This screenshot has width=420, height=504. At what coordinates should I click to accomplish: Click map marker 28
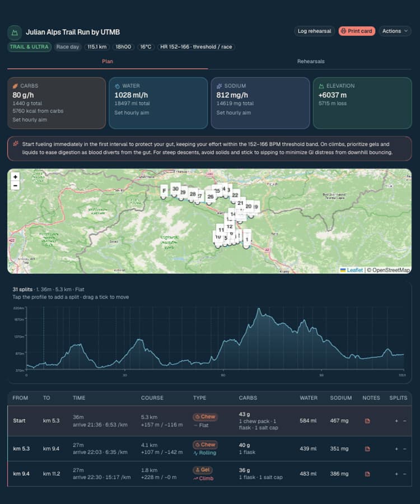tap(193, 194)
